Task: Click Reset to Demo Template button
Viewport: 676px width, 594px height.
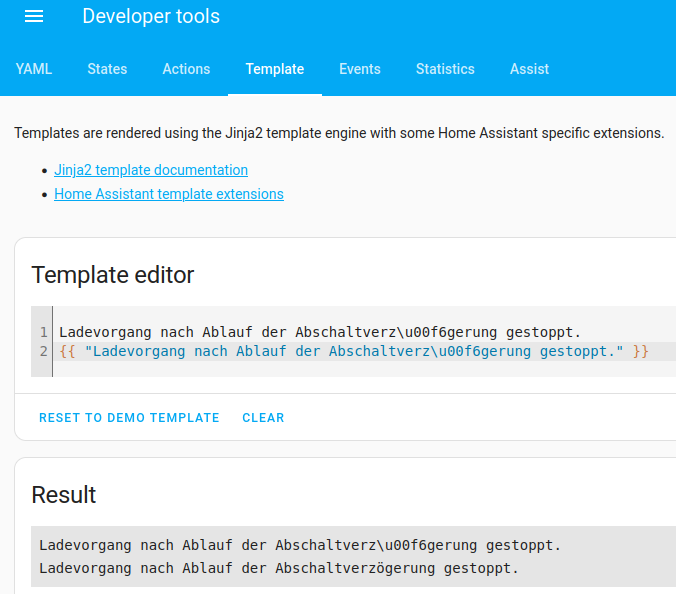Action: (x=129, y=418)
